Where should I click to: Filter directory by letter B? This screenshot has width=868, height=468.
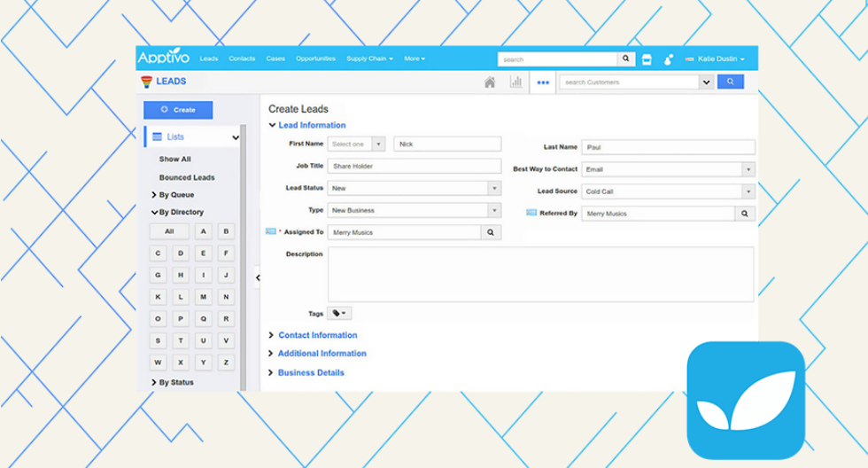point(226,231)
